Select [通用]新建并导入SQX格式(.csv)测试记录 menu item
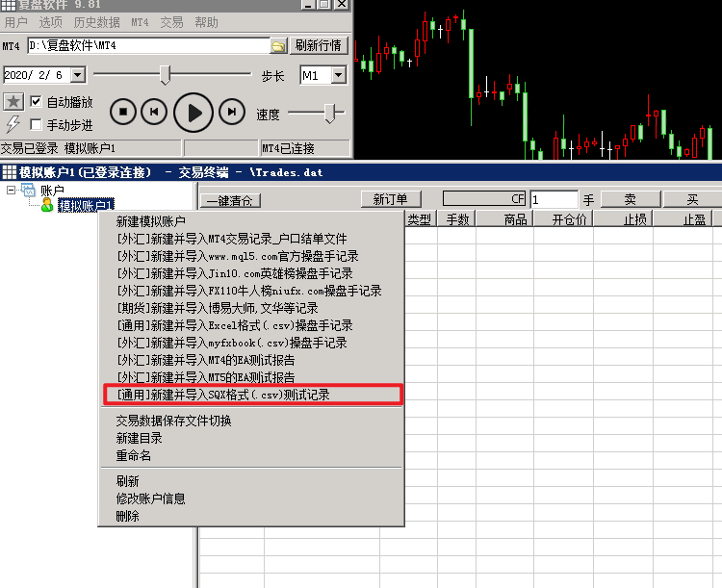Image resolution: width=722 pixels, height=588 pixels. [x=253, y=395]
